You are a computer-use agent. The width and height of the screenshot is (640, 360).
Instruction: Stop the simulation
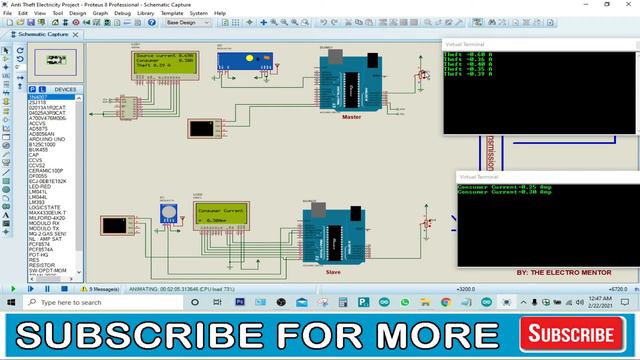64,289
